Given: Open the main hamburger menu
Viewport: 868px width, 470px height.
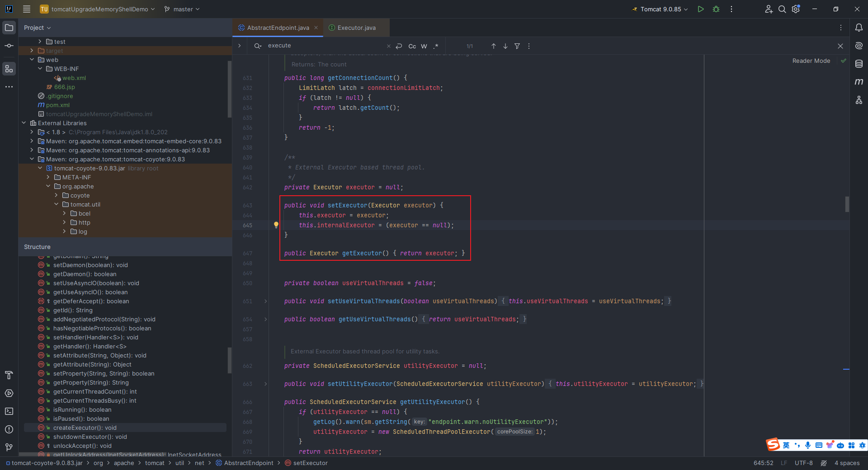Looking at the screenshot, I should 27,9.
